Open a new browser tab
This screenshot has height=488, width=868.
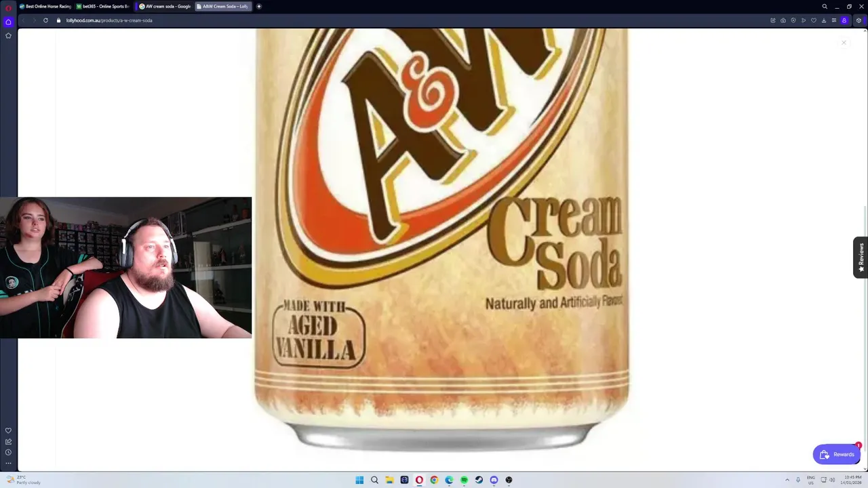click(258, 6)
